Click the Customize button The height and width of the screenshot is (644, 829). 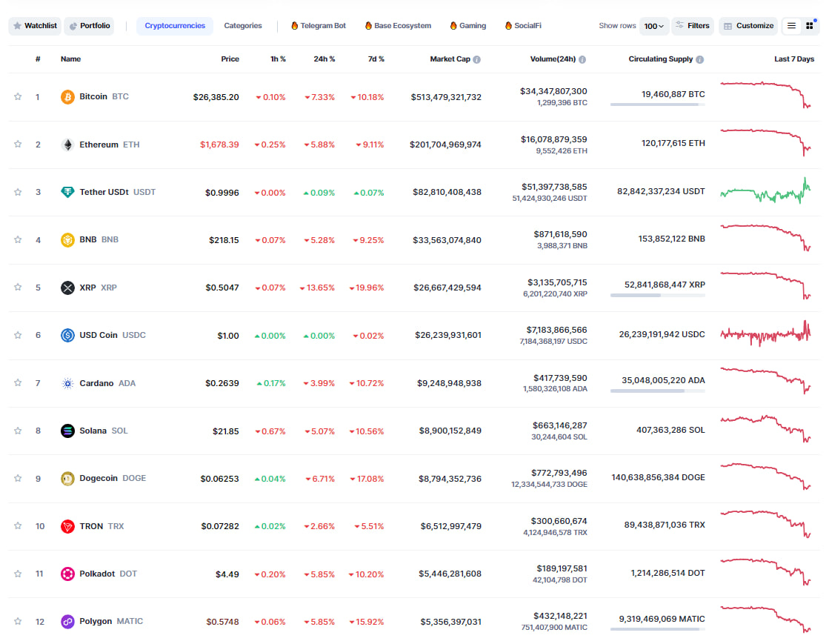pos(748,25)
